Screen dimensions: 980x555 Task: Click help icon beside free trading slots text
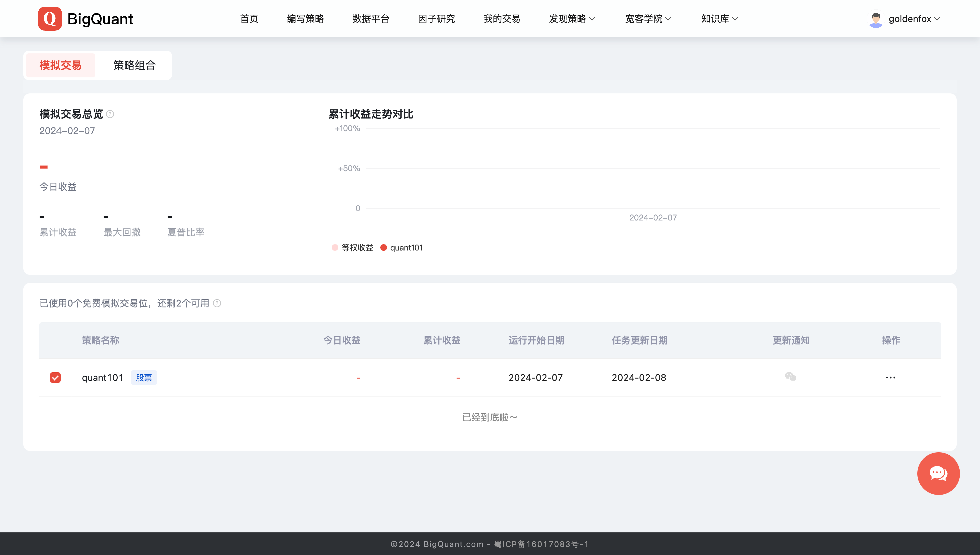click(217, 303)
